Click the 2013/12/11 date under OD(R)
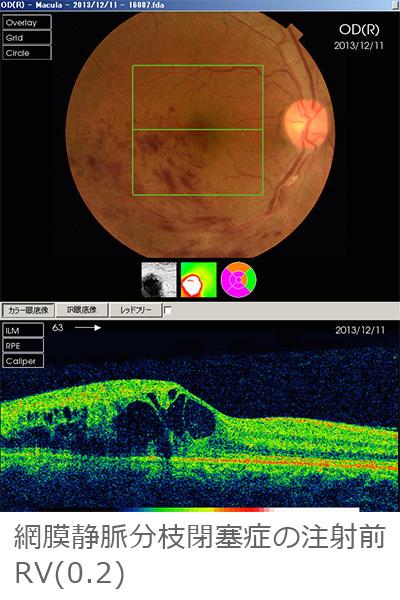The height and width of the screenshot is (600, 400). click(359, 46)
